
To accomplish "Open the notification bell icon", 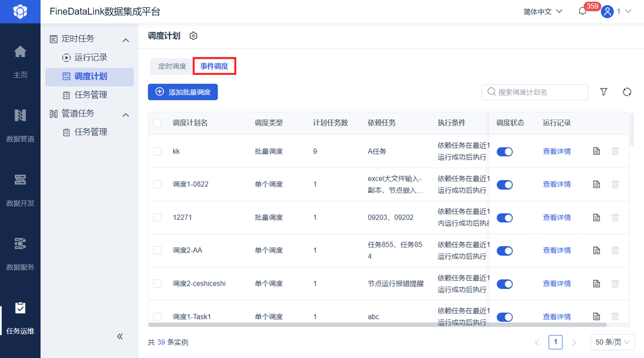I will 583,11.
